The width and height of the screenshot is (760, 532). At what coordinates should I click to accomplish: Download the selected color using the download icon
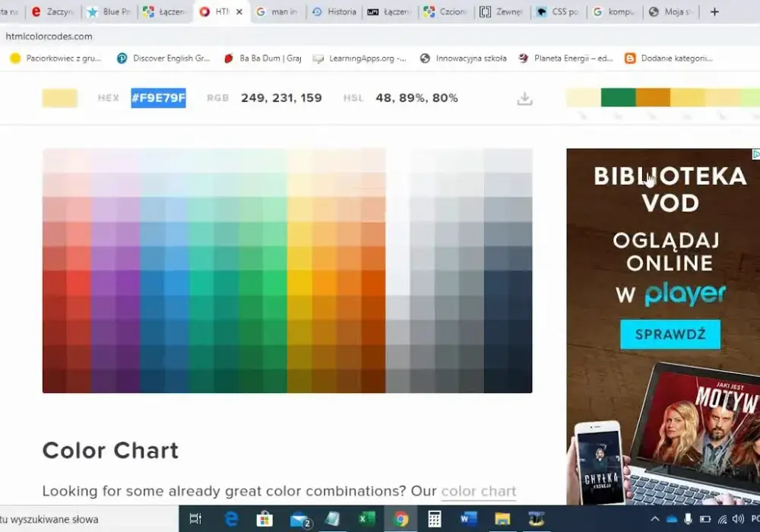coord(524,99)
